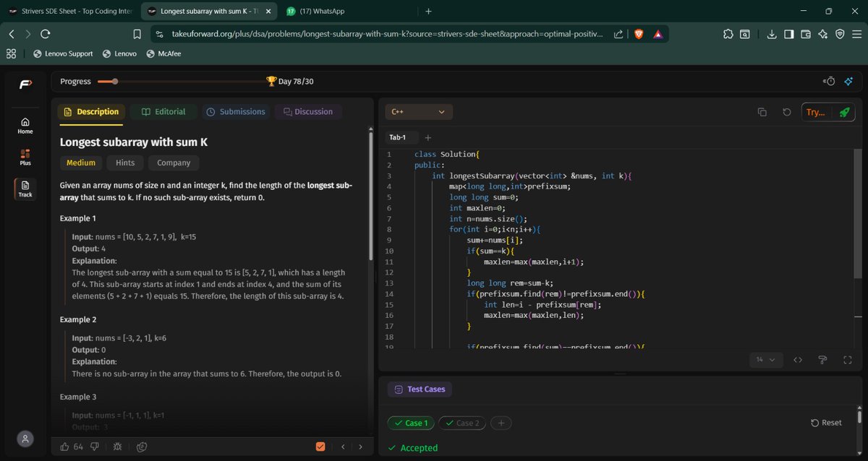Go back in browser history
The width and height of the screenshot is (868, 461).
click(11, 34)
